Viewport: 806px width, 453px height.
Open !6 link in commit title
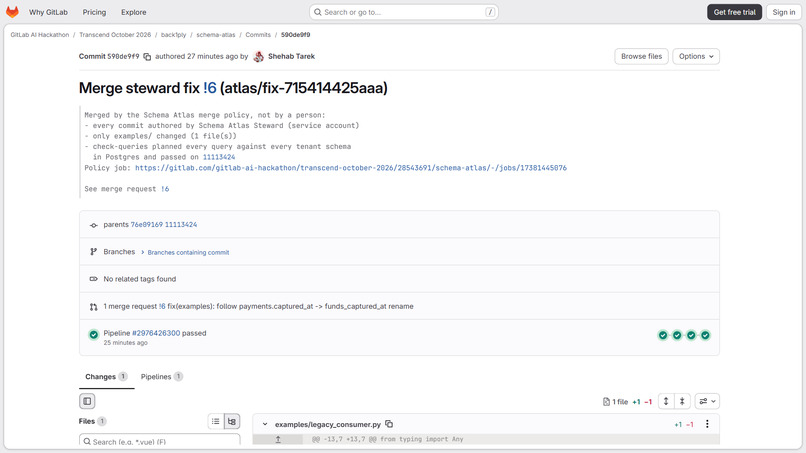pos(210,88)
